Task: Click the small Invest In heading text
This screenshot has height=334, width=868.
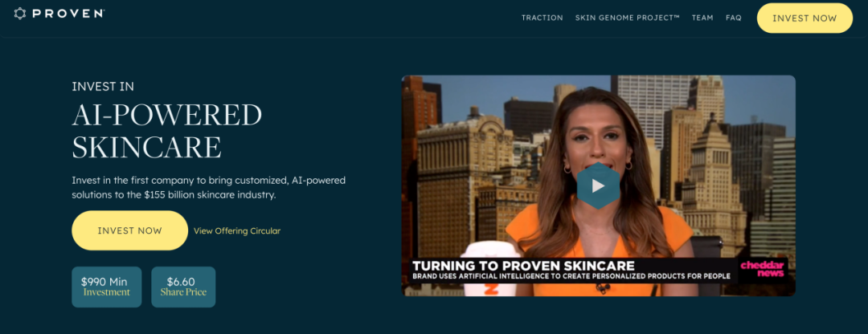Action: [103, 87]
